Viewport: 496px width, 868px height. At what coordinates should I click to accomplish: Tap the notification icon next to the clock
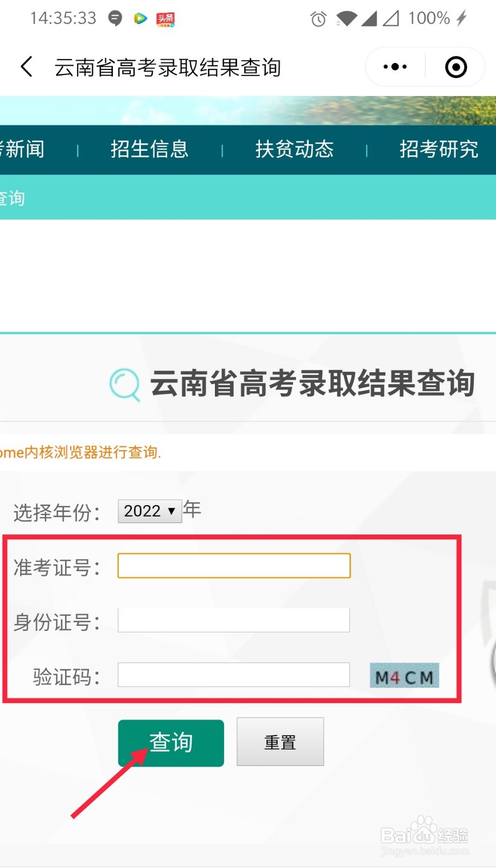coord(115,18)
